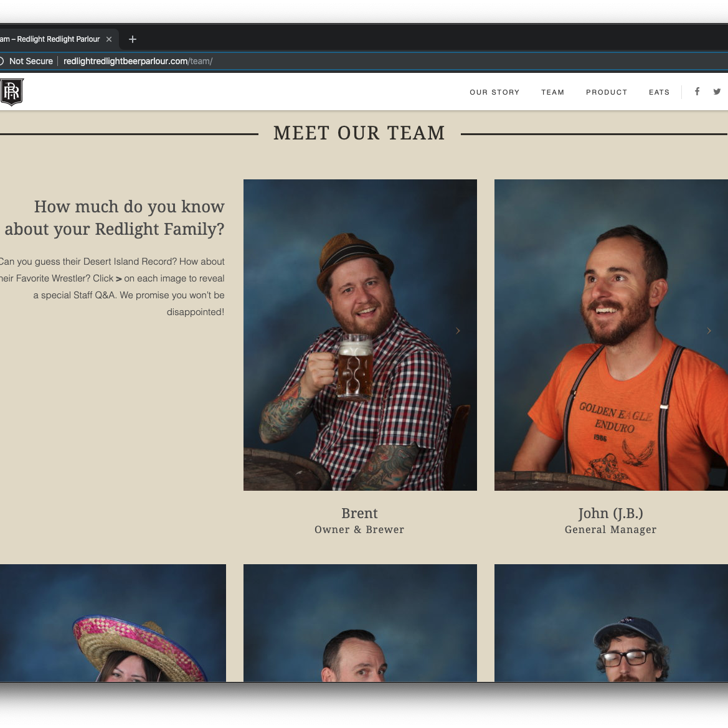Open the Twitter bird icon
Viewport: 728px width, 728px height.
point(717,92)
